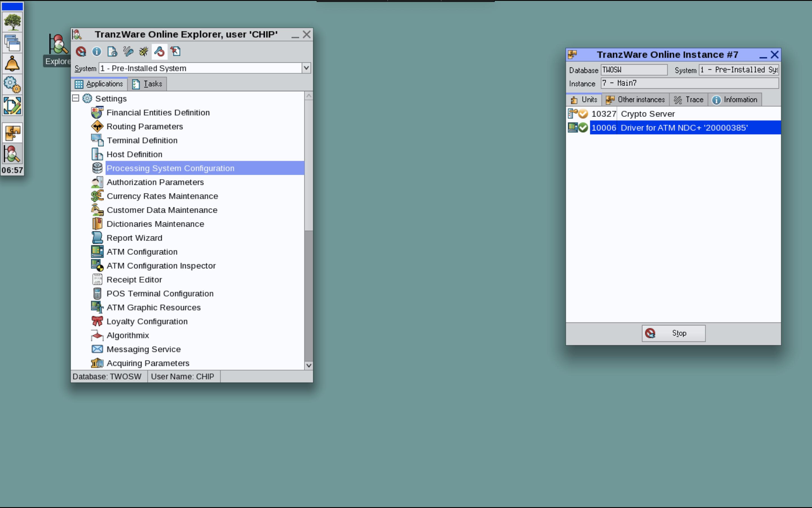
Task: Select the Crypto Server unit row
Action: click(x=673, y=114)
